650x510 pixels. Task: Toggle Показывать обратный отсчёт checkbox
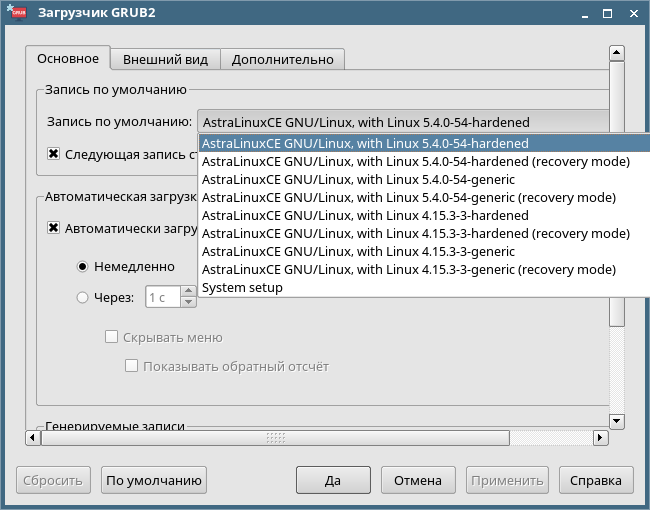[x=131, y=366]
